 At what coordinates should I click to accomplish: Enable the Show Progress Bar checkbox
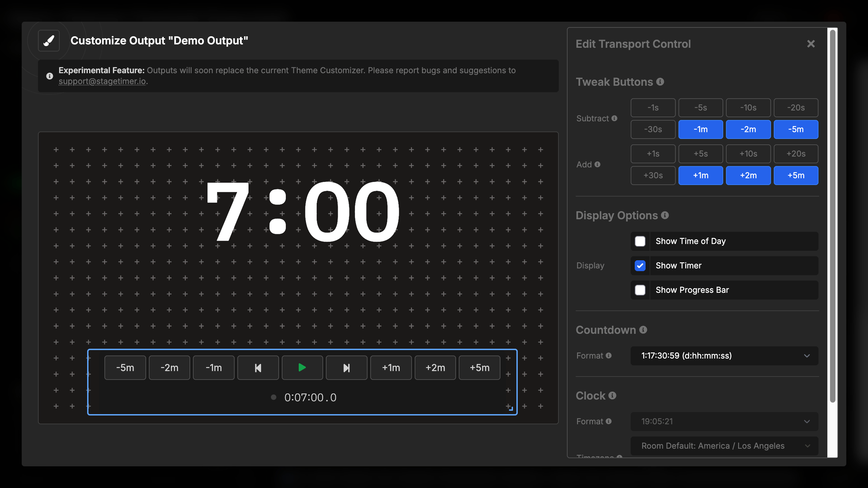pyautogui.click(x=640, y=290)
